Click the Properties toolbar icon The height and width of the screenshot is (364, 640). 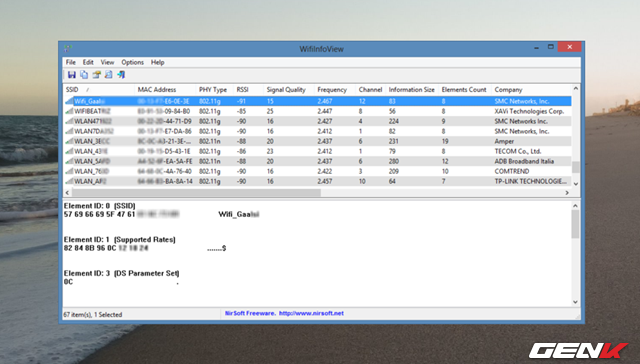96,75
